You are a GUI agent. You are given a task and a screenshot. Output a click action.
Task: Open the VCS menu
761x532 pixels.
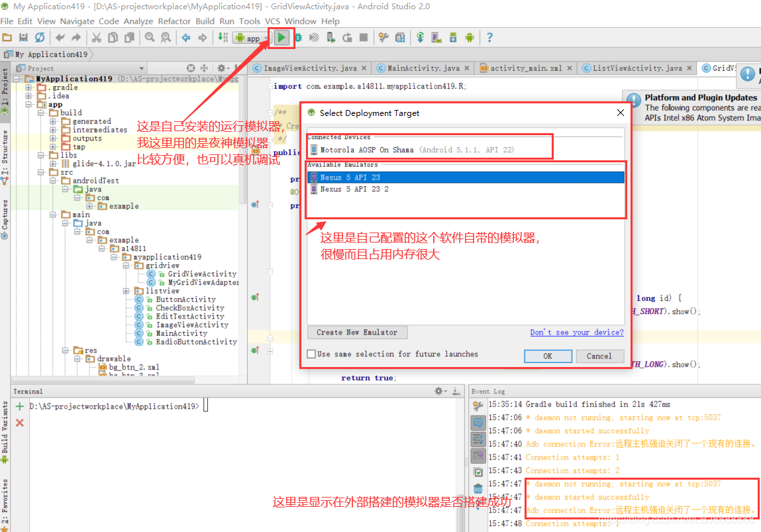272,21
